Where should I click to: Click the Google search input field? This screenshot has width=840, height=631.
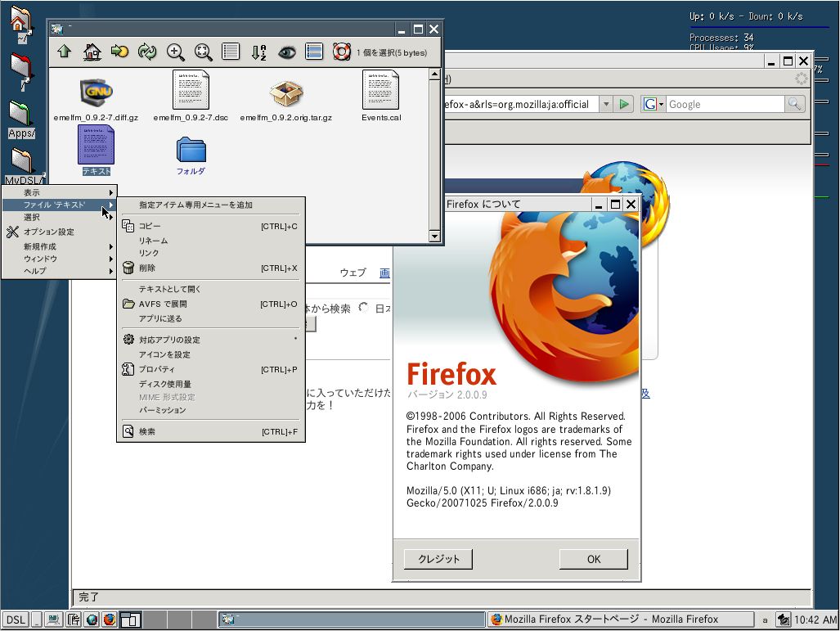pyautogui.click(x=725, y=104)
